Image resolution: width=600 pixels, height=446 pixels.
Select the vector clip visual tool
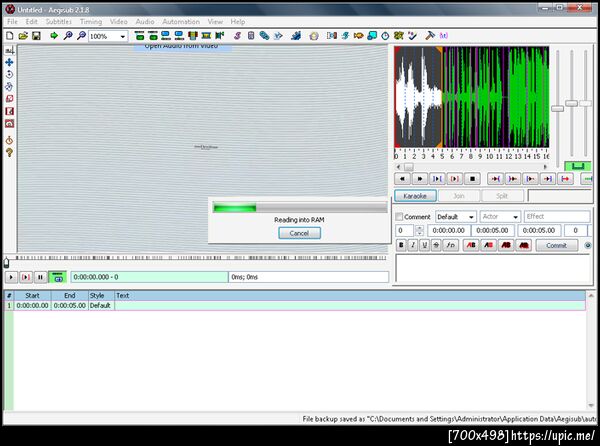(x=9, y=123)
